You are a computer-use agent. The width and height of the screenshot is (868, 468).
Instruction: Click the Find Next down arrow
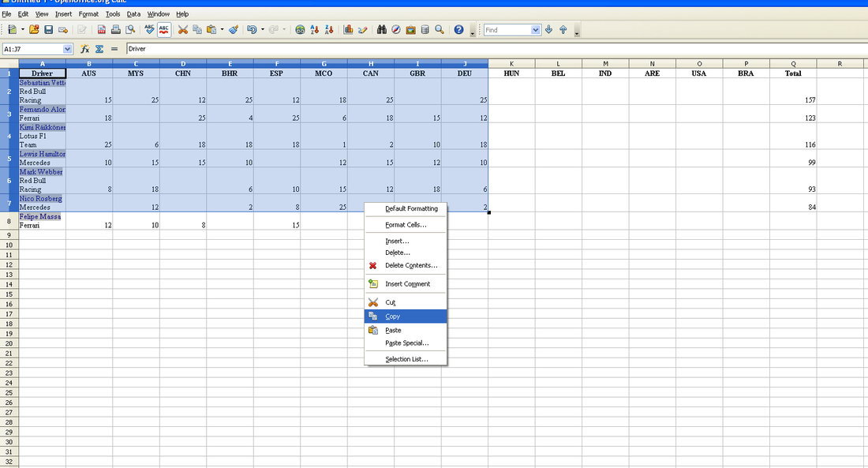[x=549, y=30]
